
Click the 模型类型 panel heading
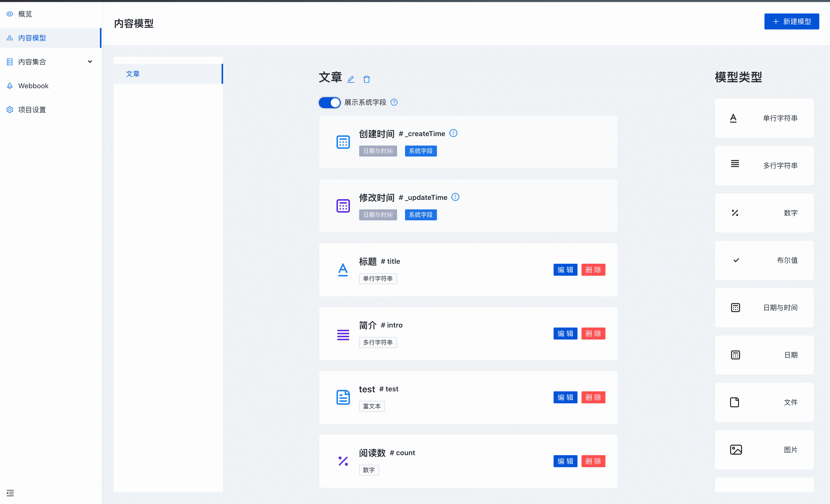click(x=738, y=77)
